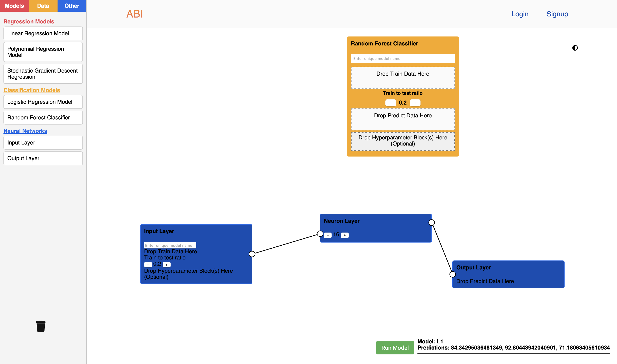Open the Signup link

tap(557, 14)
